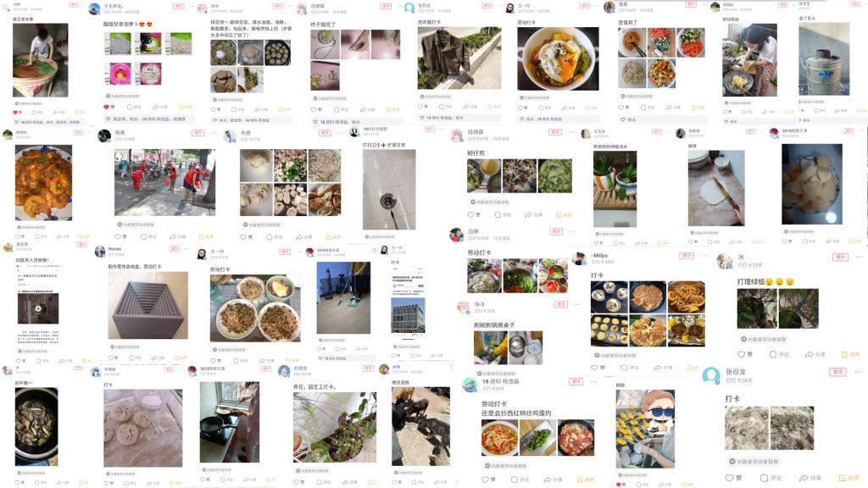Open 张召龙's profile avatar
This screenshot has height=488, width=868.
711,375
